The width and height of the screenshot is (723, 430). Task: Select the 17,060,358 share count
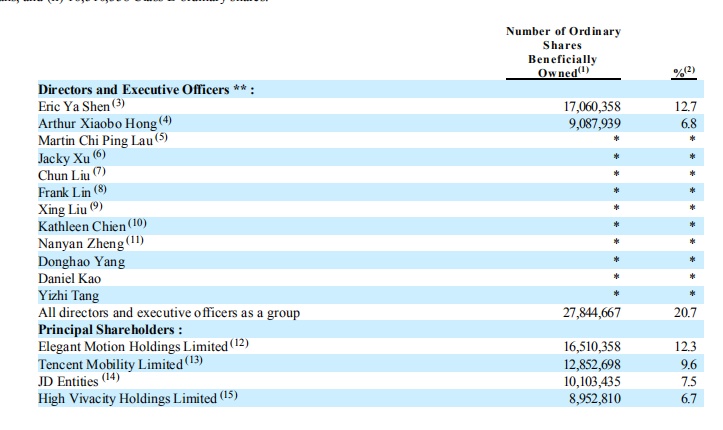[x=592, y=107]
